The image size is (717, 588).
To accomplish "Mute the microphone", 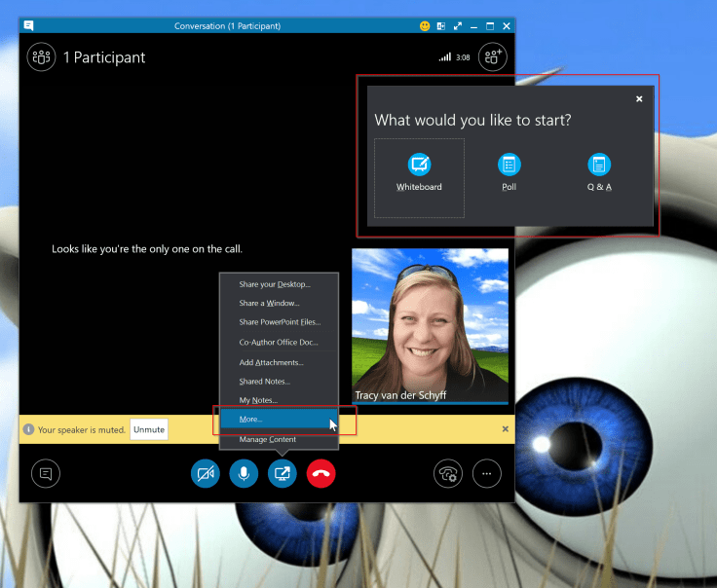I will [x=244, y=474].
